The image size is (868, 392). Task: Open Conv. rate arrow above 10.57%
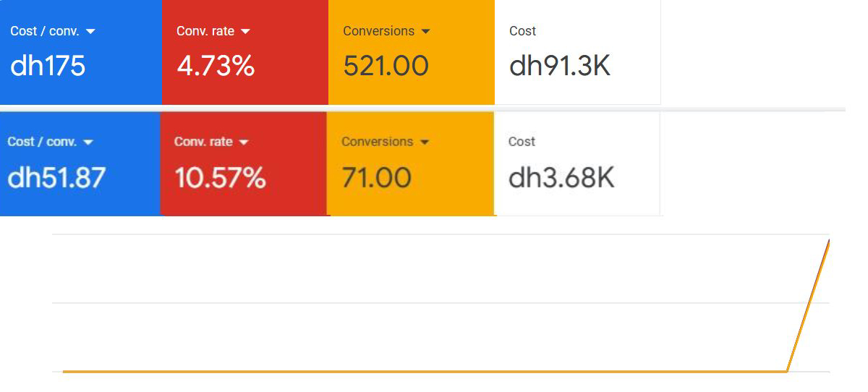[244, 142]
